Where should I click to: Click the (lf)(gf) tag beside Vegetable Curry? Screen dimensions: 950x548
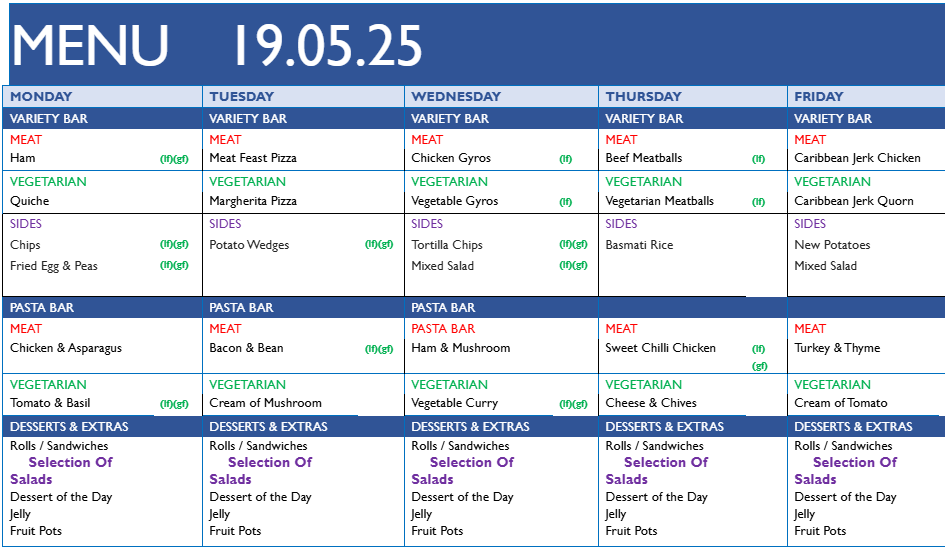point(573,404)
